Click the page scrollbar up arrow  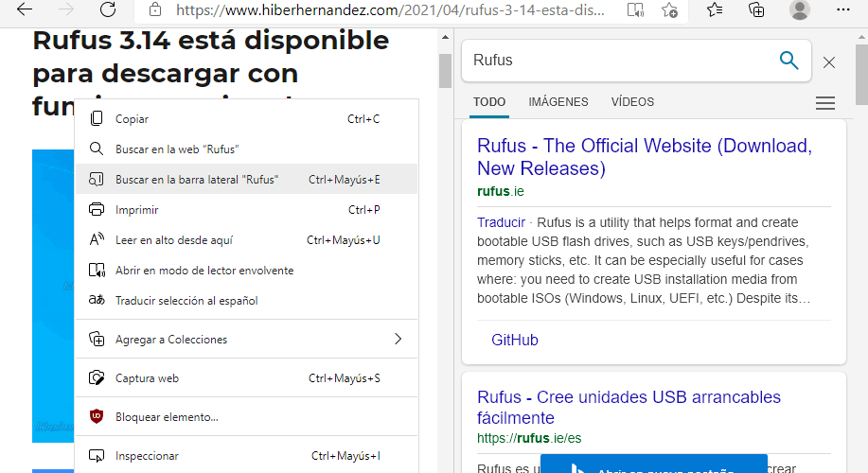point(446,37)
